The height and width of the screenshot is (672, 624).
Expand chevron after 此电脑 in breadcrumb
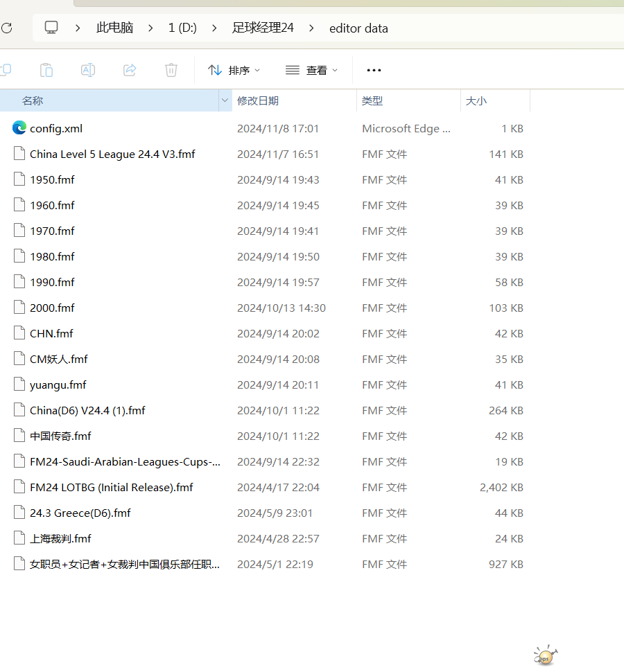tap(150, 28)
